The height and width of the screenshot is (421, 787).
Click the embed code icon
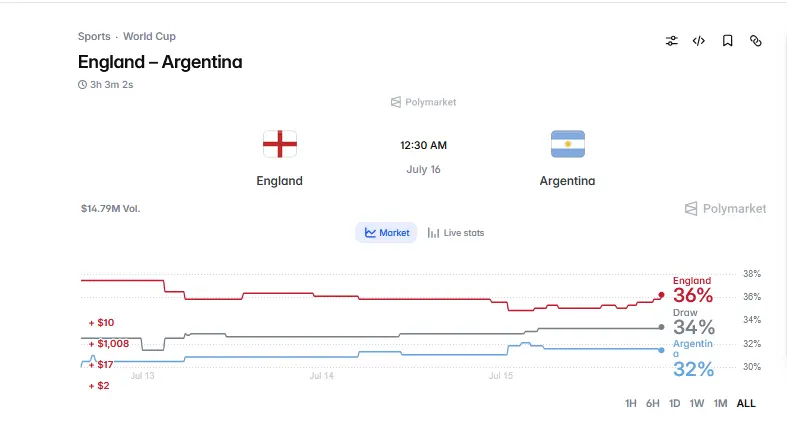(699, 41)
